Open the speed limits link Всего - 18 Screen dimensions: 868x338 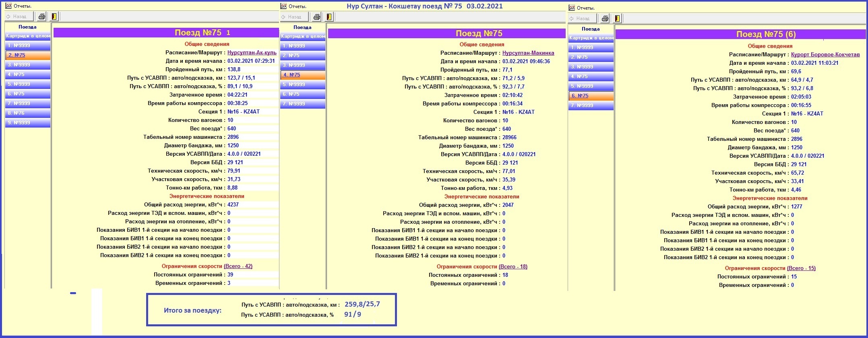pyautogui.click(x=513, y=267)
